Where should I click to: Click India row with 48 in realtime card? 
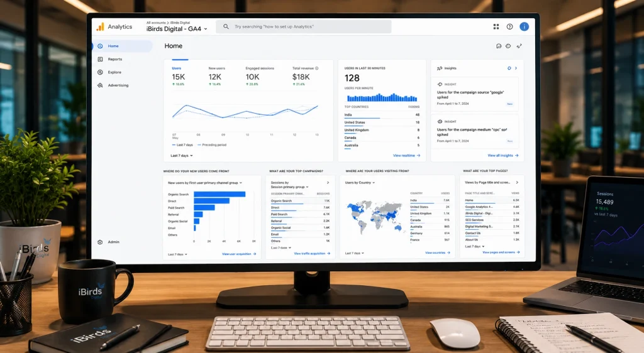[x=382, y=115]
